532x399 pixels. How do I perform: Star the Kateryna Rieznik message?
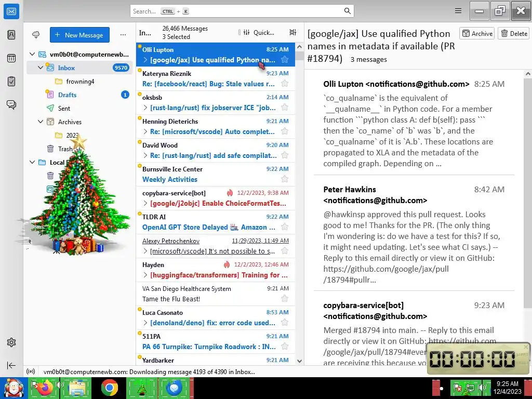285,84
